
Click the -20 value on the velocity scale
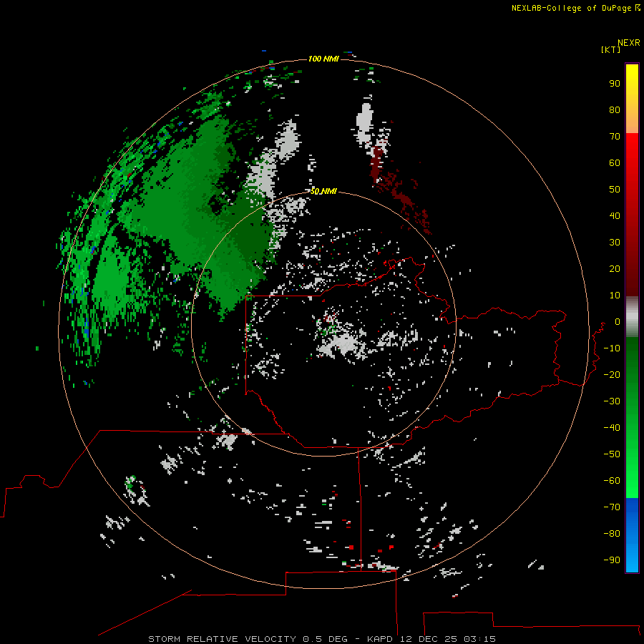(612, 374)
